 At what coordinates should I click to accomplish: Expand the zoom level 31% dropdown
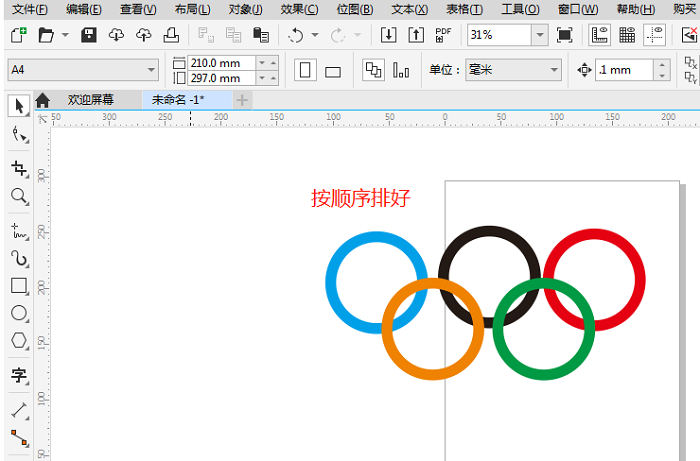point(539,36)
